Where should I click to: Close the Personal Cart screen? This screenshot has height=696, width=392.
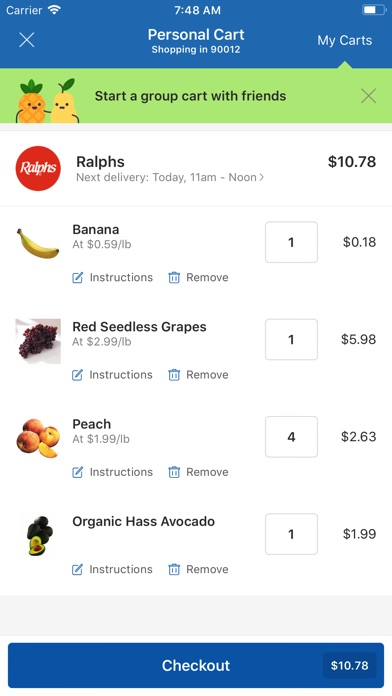(27, 40)
